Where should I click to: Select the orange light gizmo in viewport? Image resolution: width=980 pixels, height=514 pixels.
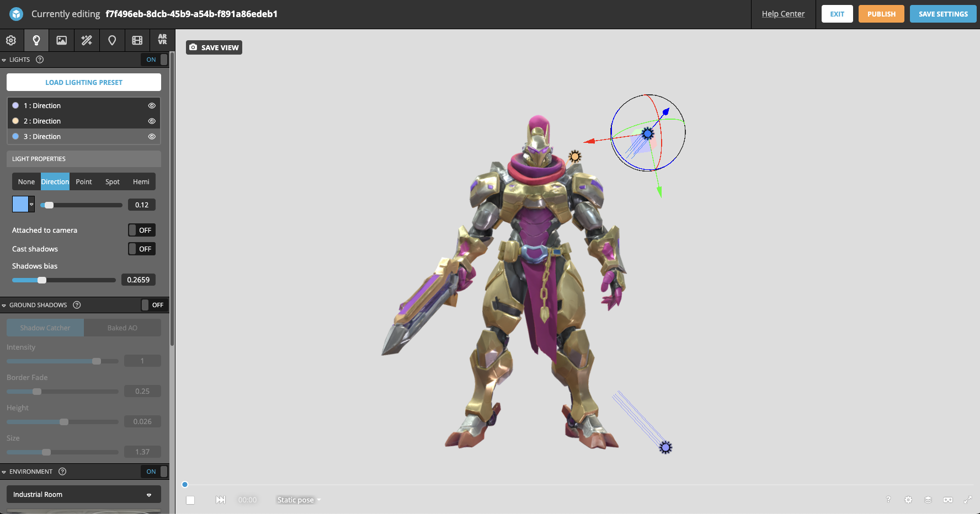575,157
